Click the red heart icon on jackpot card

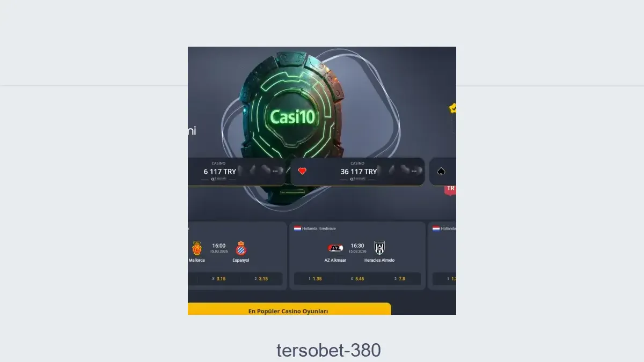302,171
